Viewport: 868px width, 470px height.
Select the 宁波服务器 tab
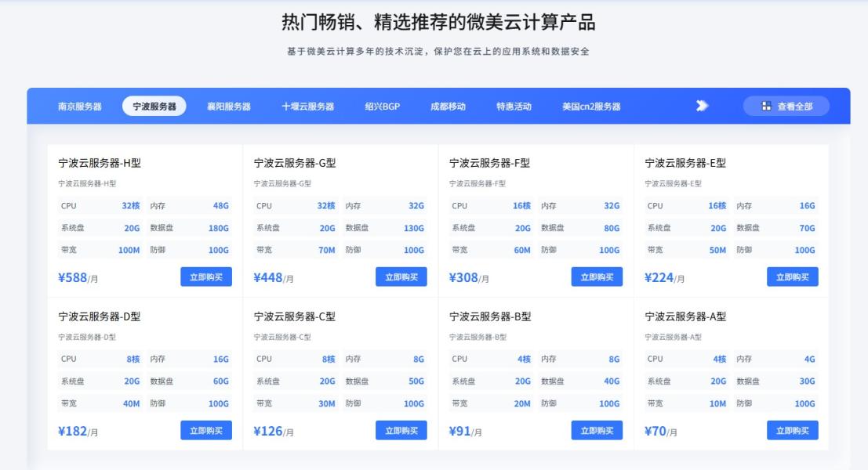154,107
